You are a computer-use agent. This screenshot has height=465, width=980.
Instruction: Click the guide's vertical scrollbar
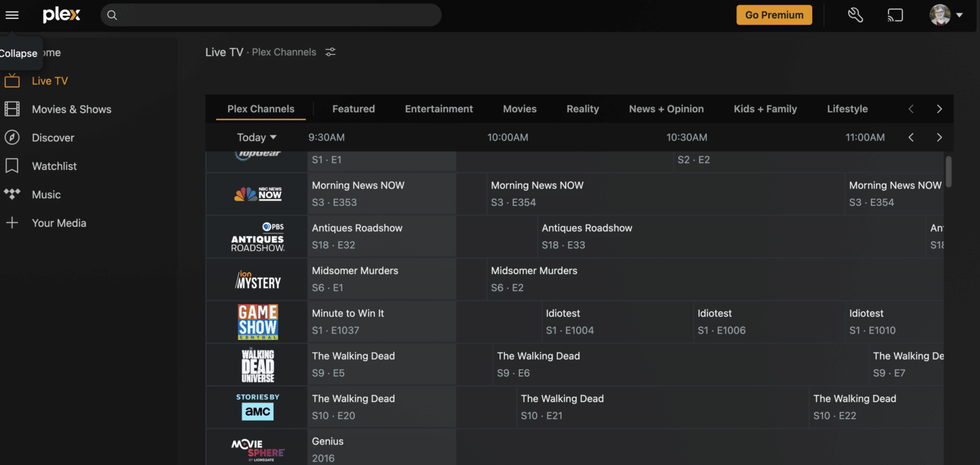click(x=949, y=171)
